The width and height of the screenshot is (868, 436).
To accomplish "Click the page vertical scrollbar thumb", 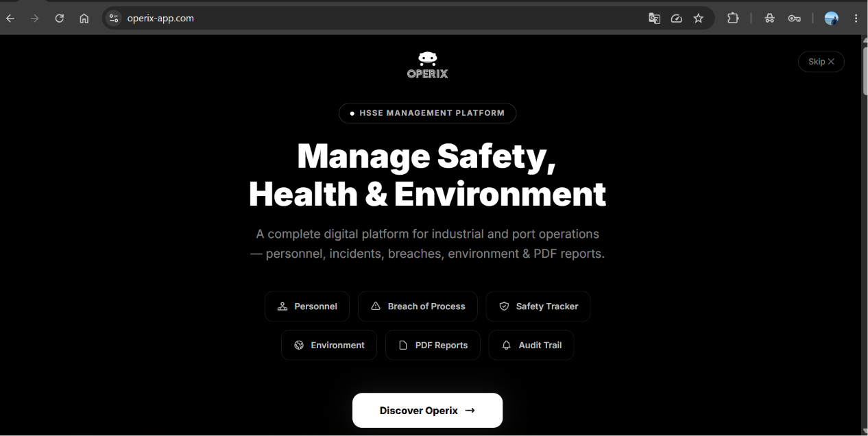I will tap(864, 72).
